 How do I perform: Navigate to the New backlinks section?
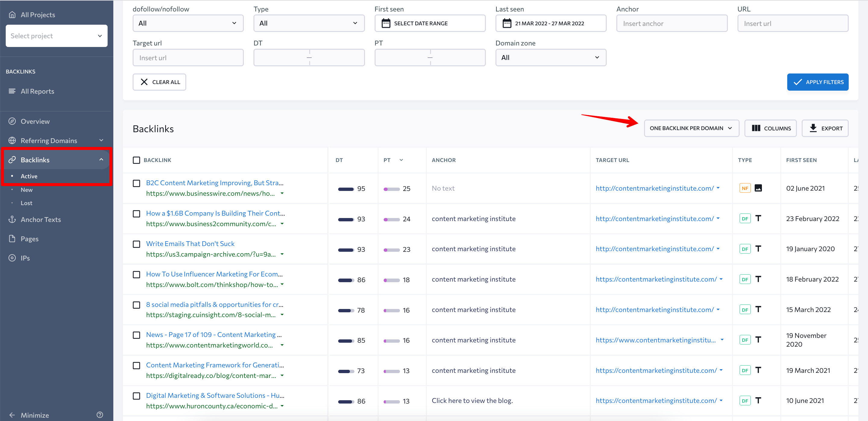[27, 189]
